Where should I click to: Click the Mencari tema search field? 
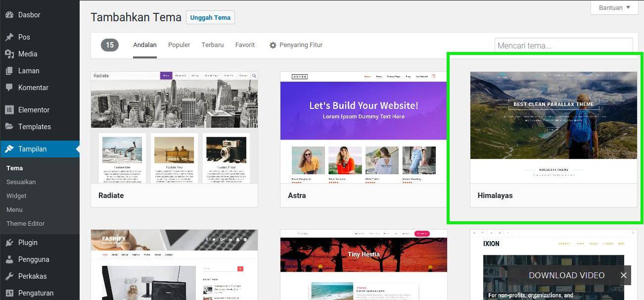point(563,46)
